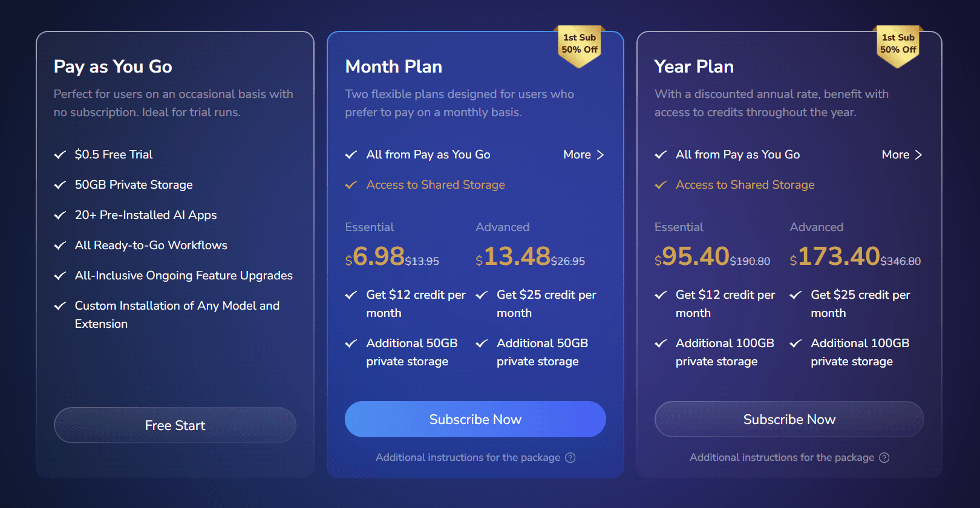The height and width of the screenshot is (508, 980).
Task: Open Month Plan additional package instructions
Action: point(468,458)
